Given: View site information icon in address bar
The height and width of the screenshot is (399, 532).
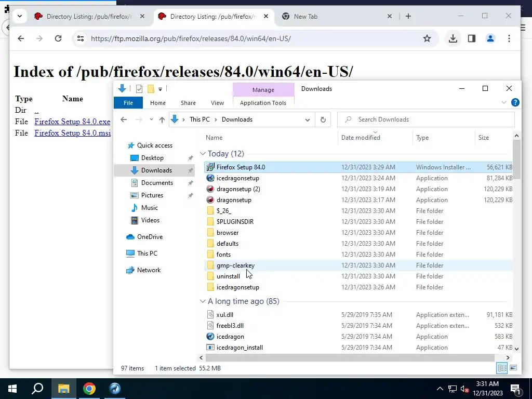Looking at the screenshot, I should click(x=81, y=38).
